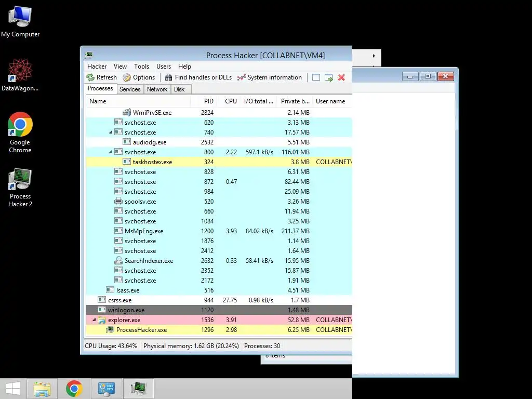This screenshot has height=399, width=532.
Task: Open File Explorer from taskbar
Action: 42,389
